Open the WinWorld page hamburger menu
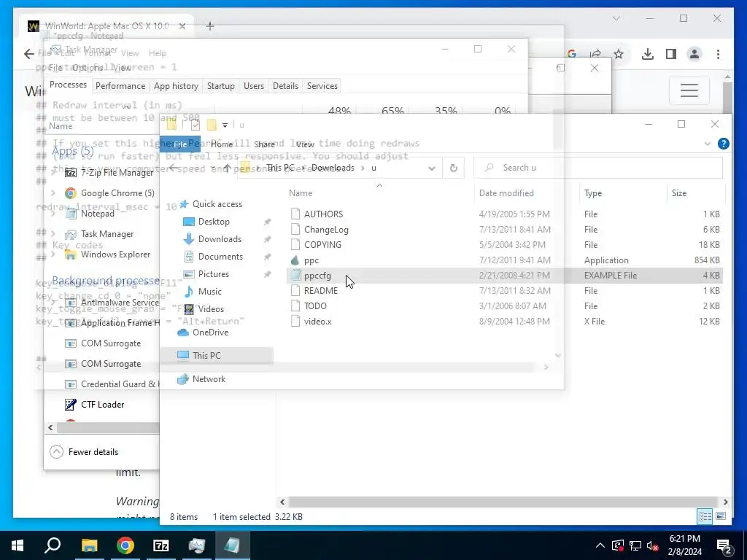The width and height of the screenshot is (747, 560). click(x=689, y=90)
